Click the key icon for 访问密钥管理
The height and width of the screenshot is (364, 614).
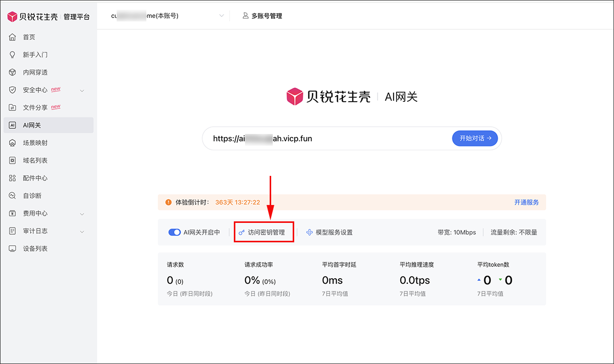click(242, 232)
